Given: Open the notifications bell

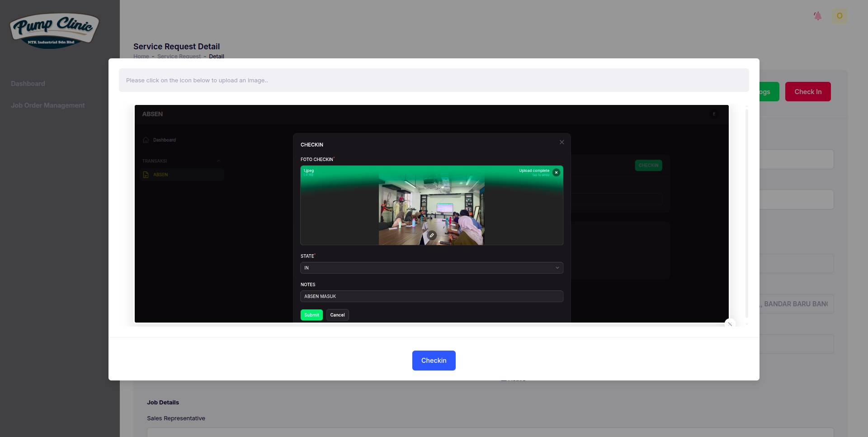Looking at the screenshot, I should coord(818,15).
